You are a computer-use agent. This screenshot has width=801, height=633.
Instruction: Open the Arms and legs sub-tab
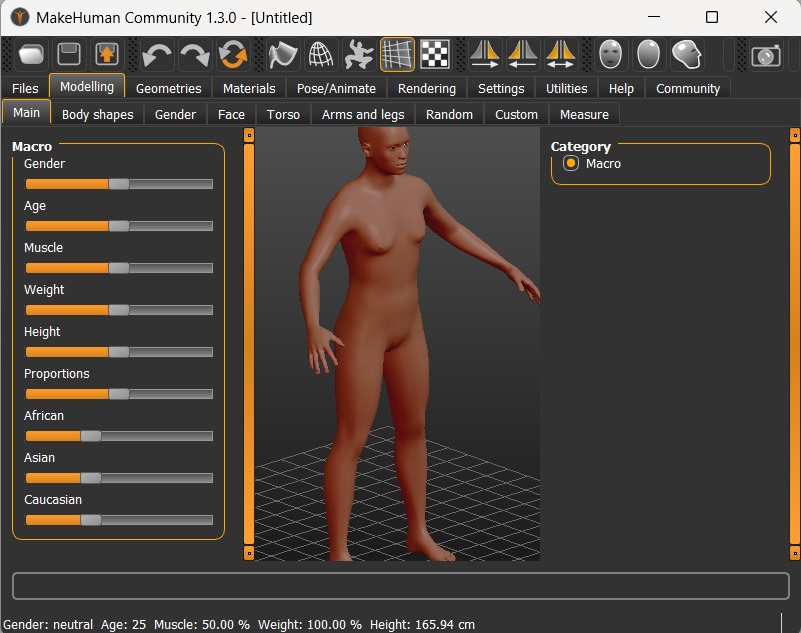point(363,114)
